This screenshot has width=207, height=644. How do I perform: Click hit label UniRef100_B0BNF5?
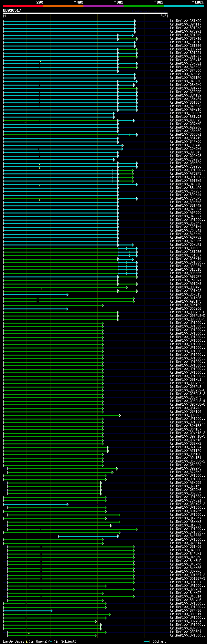(186, 397)
